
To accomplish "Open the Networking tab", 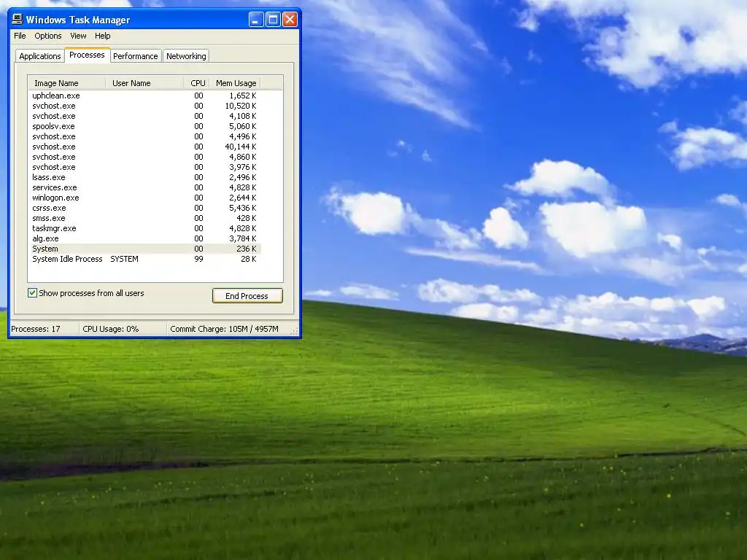I will 186,56.
